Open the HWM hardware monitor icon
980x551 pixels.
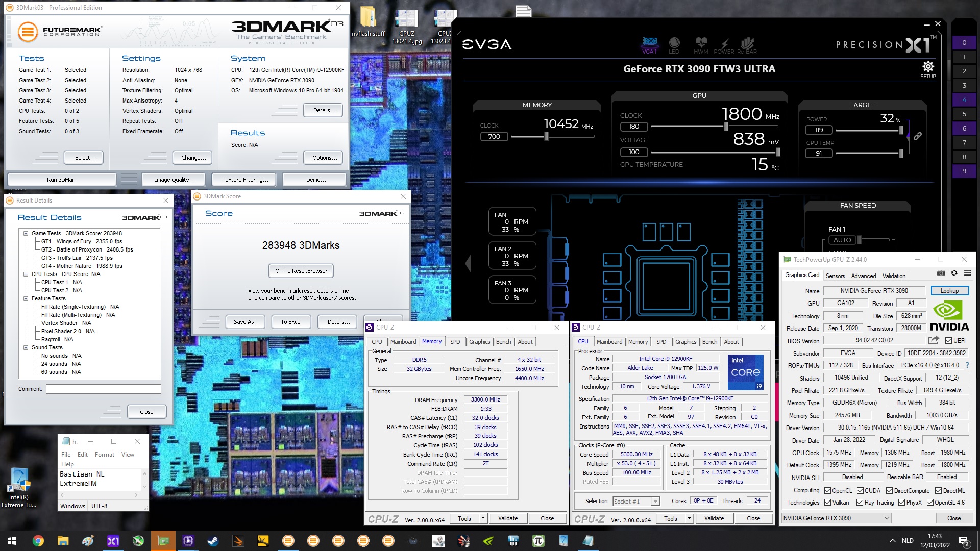coord(701,45)
